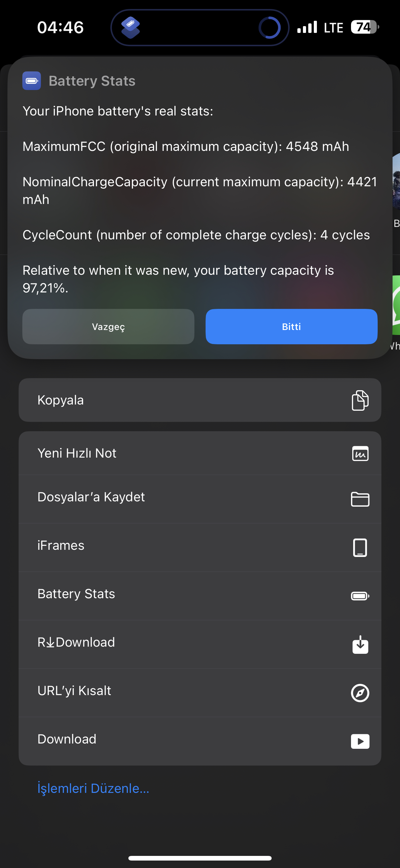Tap the folder icon for Dosyalar'a Kaydet

coord(360,499)
